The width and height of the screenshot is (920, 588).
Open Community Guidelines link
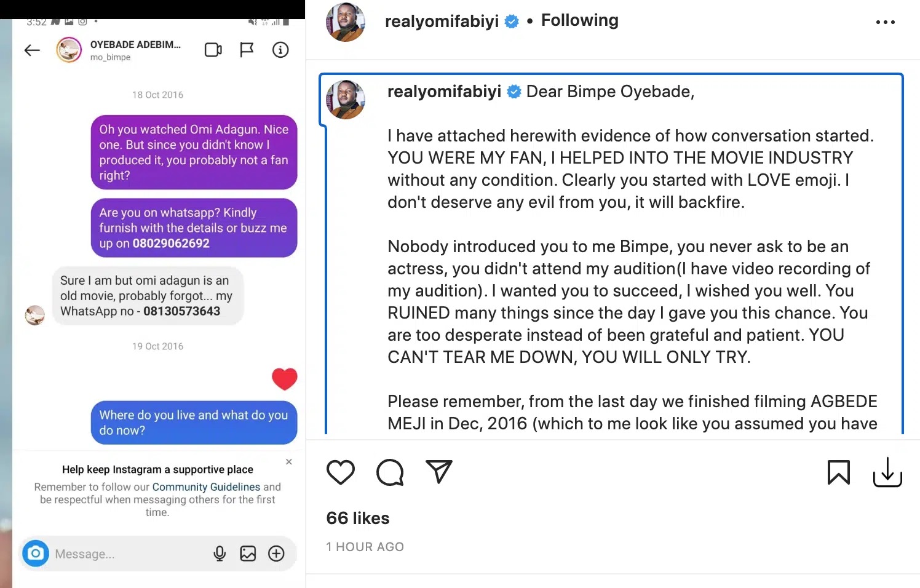tap(206, 487)
